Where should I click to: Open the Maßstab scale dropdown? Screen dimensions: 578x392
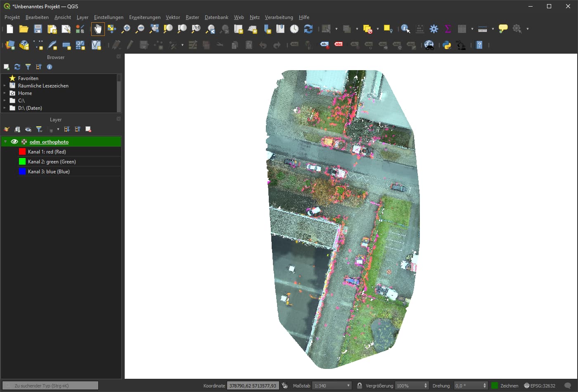[x=348, y=386]
